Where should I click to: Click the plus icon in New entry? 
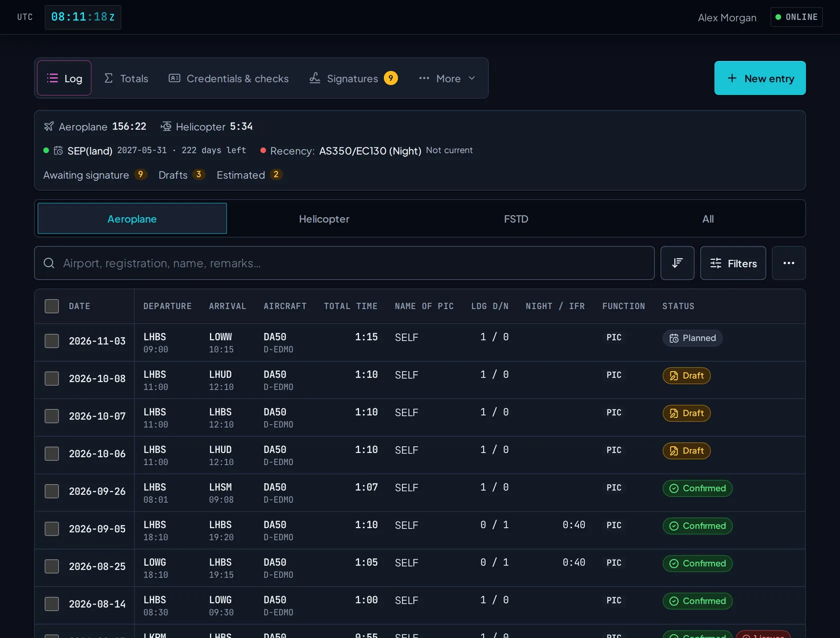pyautogui.click(x=732, y=78)
